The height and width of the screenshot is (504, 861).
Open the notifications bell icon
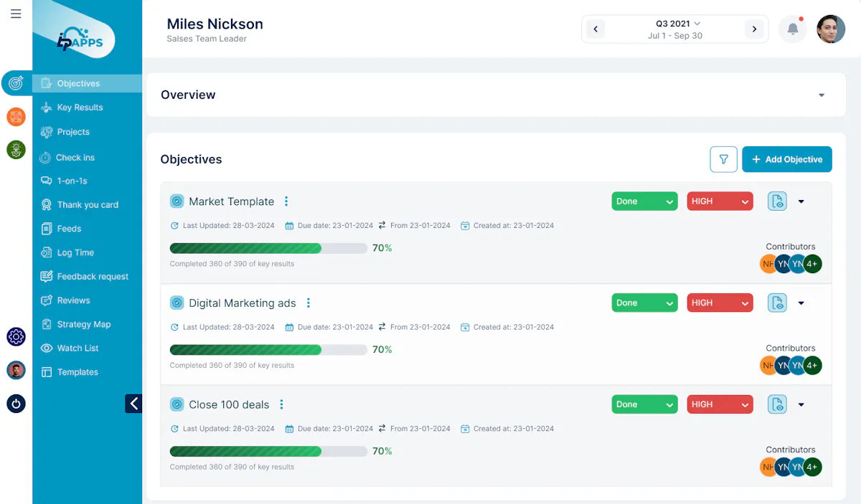793,29
